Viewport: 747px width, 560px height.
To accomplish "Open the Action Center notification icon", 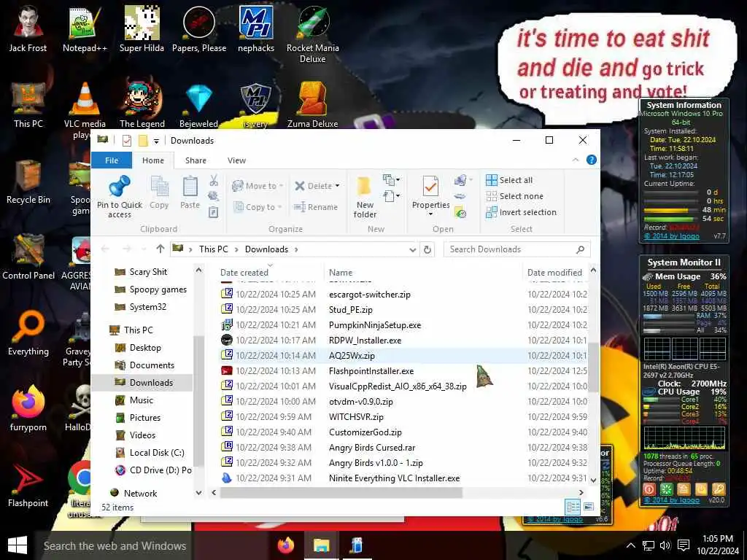I will (684, 545).
